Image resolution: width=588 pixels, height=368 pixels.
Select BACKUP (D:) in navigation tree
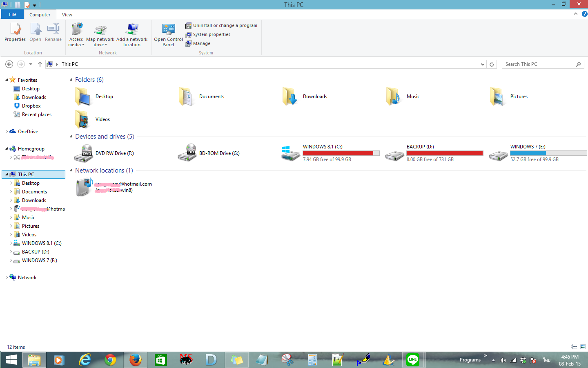[31, 252]
